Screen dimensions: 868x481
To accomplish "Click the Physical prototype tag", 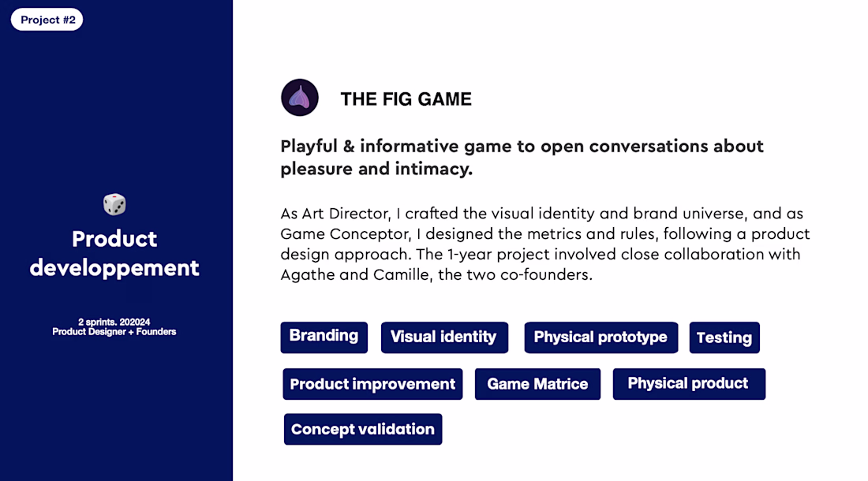I will pyautogui.click(x=600, y=337).
